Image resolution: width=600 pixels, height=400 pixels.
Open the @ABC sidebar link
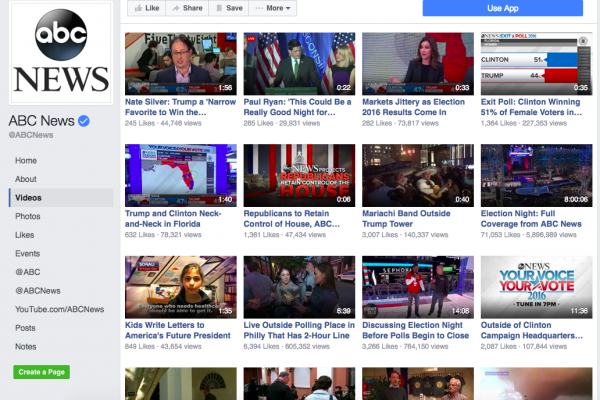[28, 272]
